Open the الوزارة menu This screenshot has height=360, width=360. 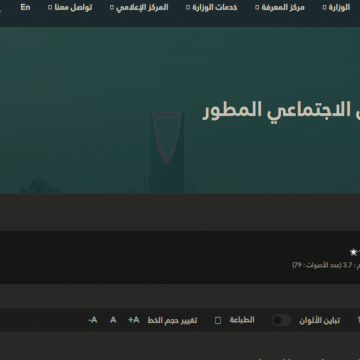[339, 7]
